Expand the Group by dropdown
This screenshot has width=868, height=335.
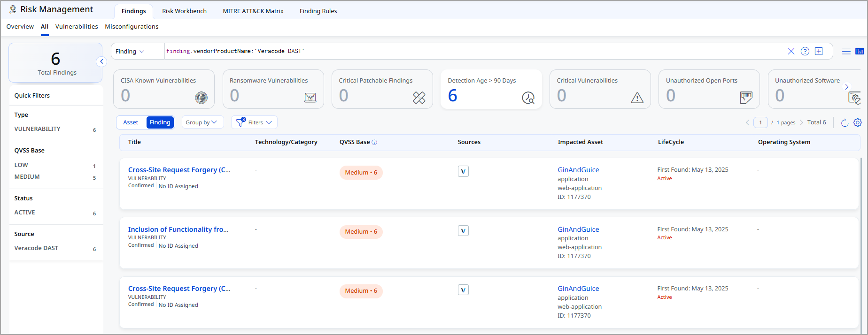coord(201,122)
